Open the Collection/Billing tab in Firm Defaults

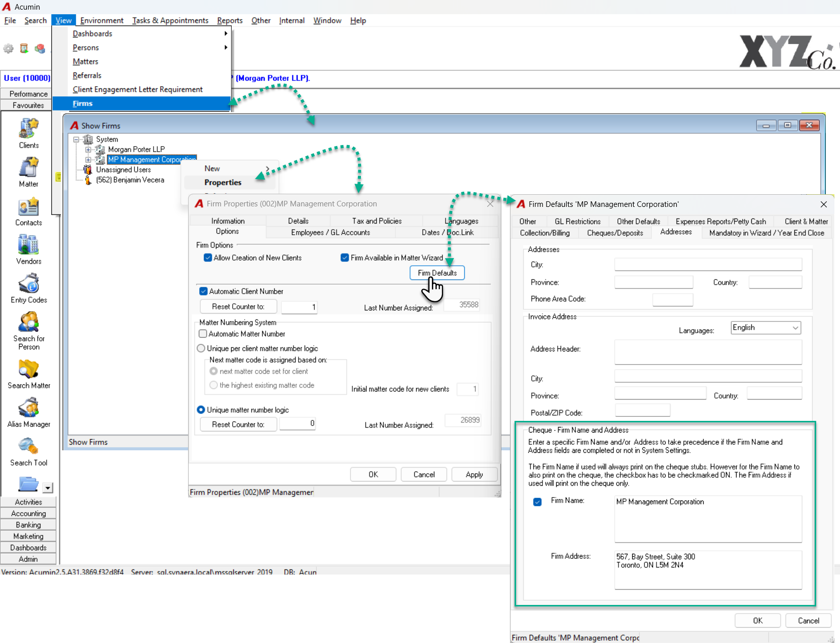(545, 233)
